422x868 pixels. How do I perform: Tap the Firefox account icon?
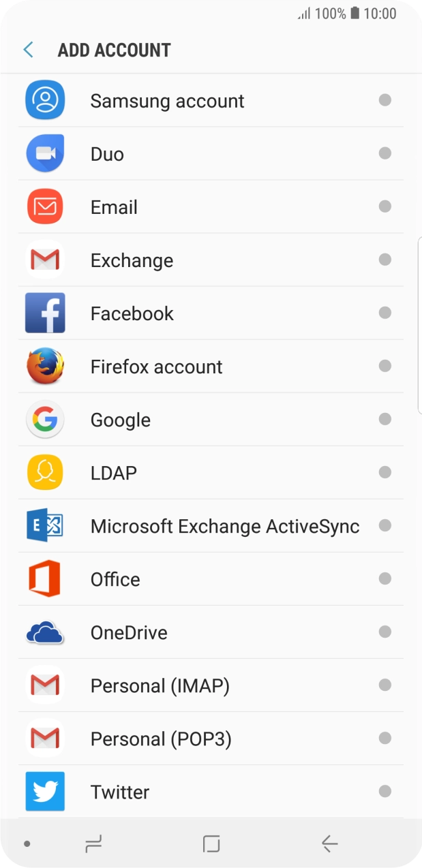(45, 366)
